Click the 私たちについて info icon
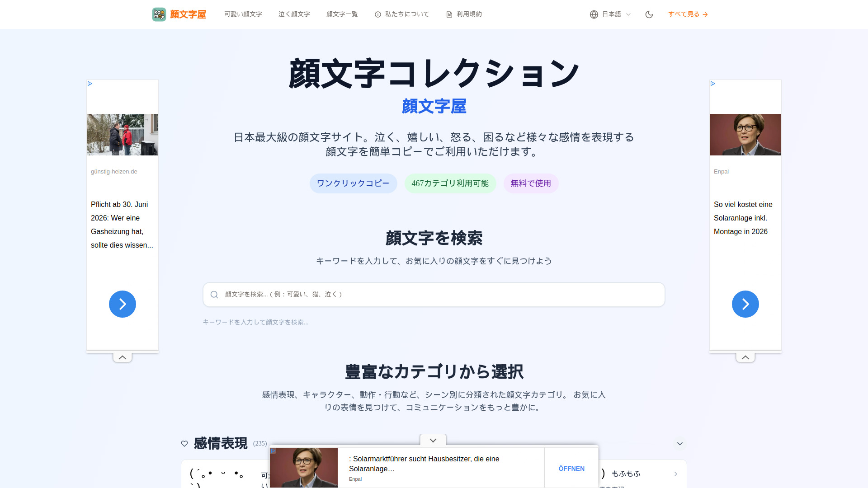The height and width of the screenshot is (488, 868). [378, 14]
